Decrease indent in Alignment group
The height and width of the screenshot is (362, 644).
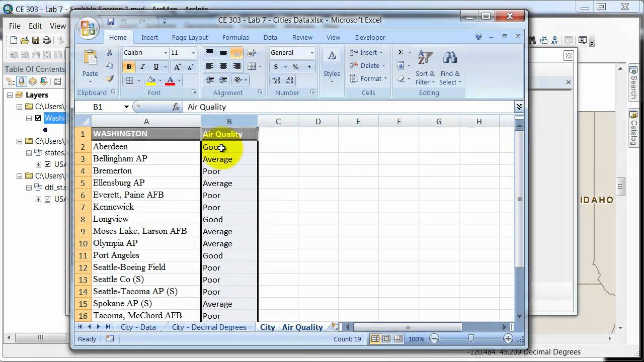coord(210,80)
